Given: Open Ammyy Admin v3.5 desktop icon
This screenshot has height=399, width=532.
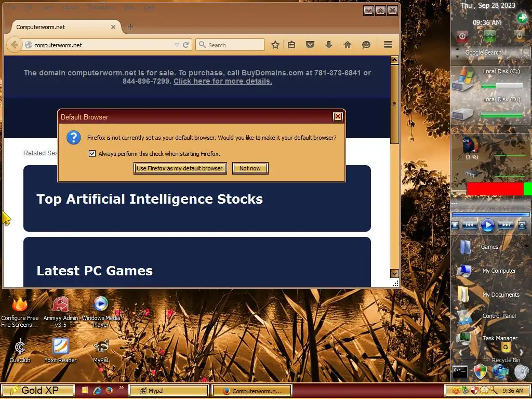Looking at the screenshot, I should (61, 311).
